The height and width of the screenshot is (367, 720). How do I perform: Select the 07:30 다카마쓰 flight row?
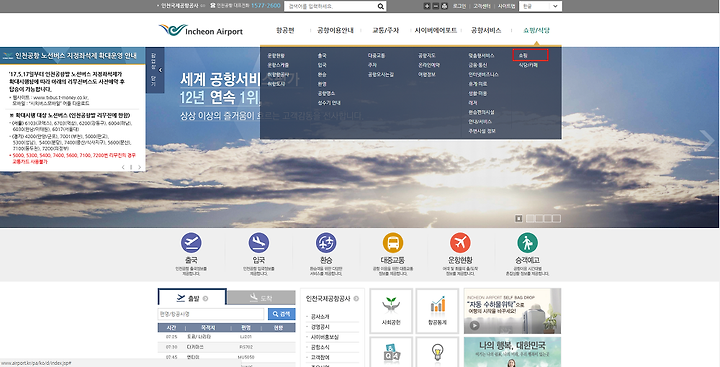[x=226, y=347]
